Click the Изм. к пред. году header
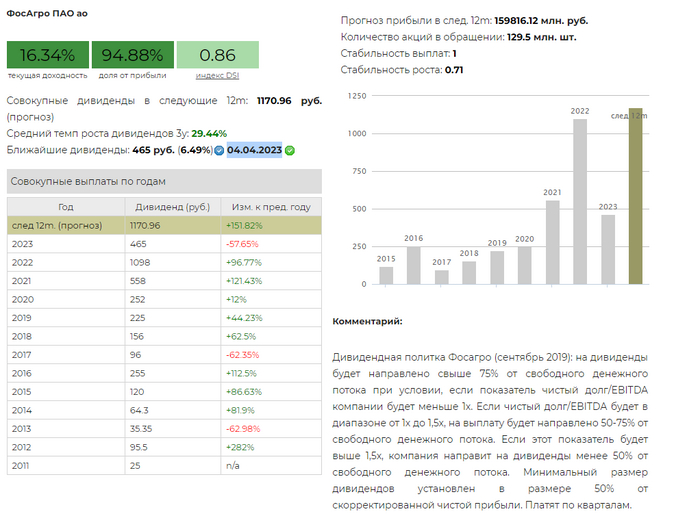The height and width of the screenshot is (529, 700). 271,207
